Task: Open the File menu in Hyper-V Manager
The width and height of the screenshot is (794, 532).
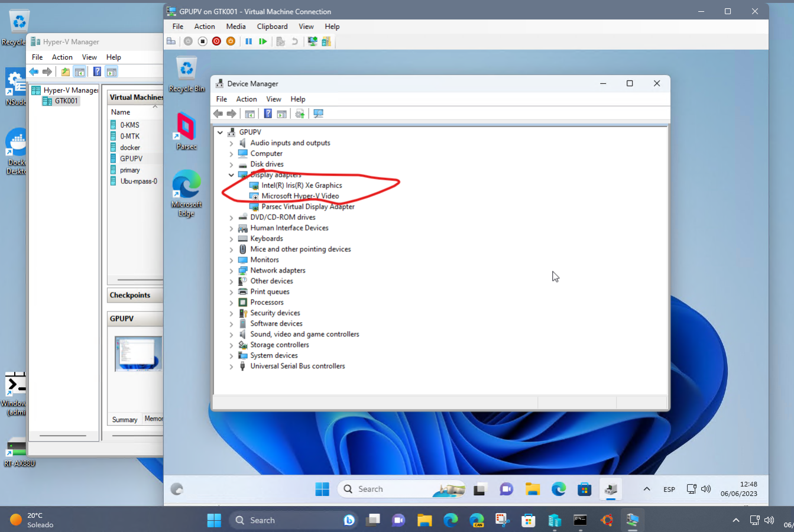Action: point(37,57)
